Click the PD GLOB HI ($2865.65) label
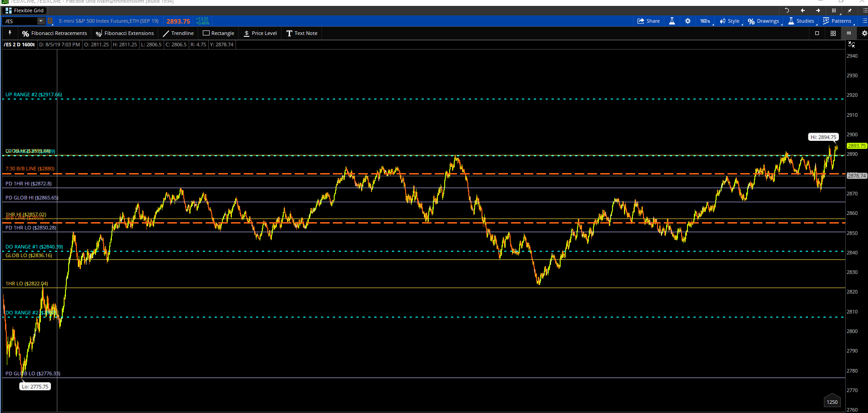 click(32, 198)
